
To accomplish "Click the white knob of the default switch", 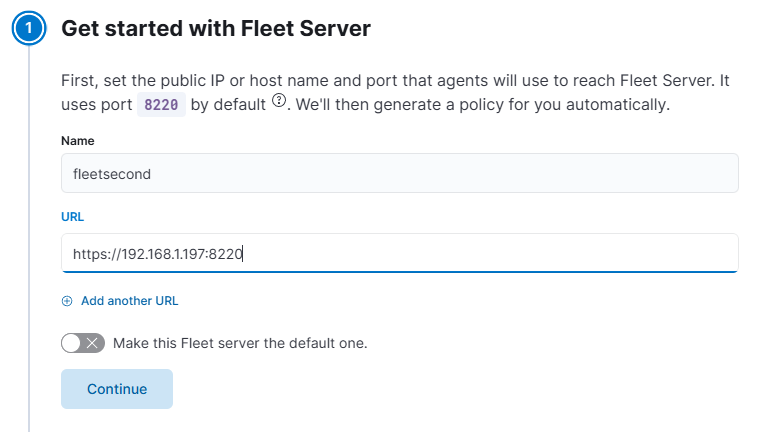I will [72, 343].
